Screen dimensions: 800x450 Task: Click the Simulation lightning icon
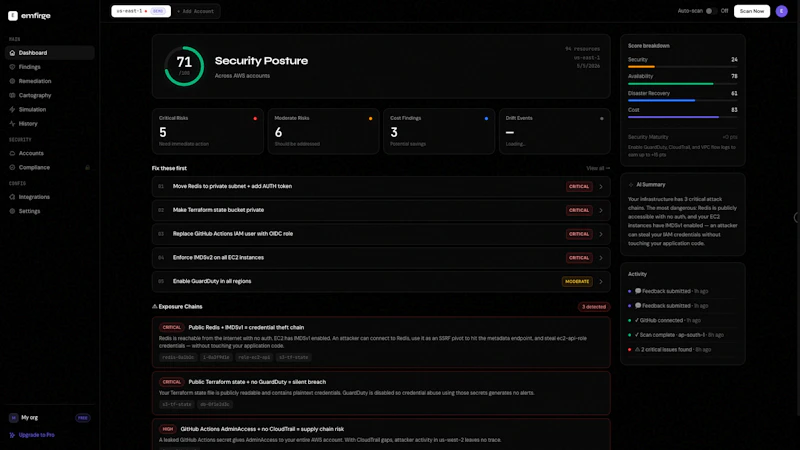(12, 109)
